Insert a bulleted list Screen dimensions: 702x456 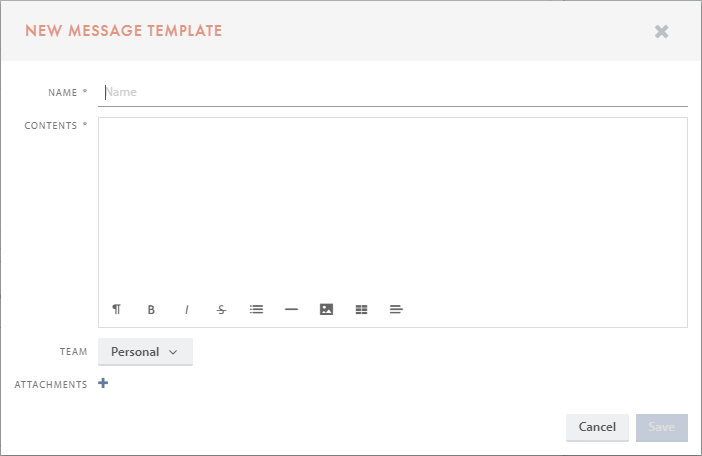pyautogui.click(x=256, y=309)
